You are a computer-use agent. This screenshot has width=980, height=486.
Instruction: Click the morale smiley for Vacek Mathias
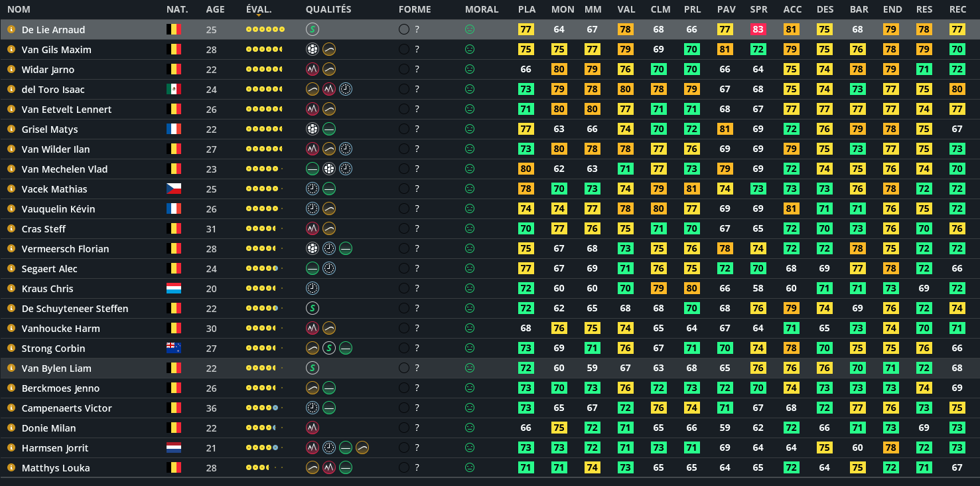(470, 189)
